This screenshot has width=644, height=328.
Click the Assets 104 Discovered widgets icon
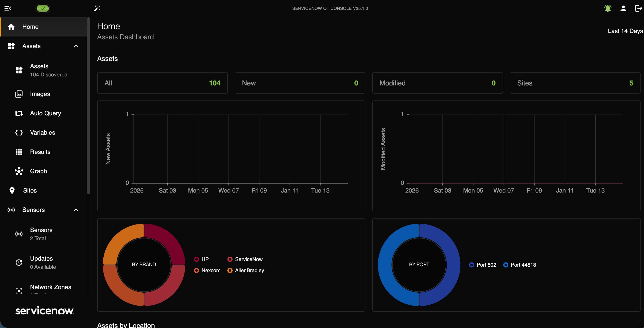[x=19, y=70]
